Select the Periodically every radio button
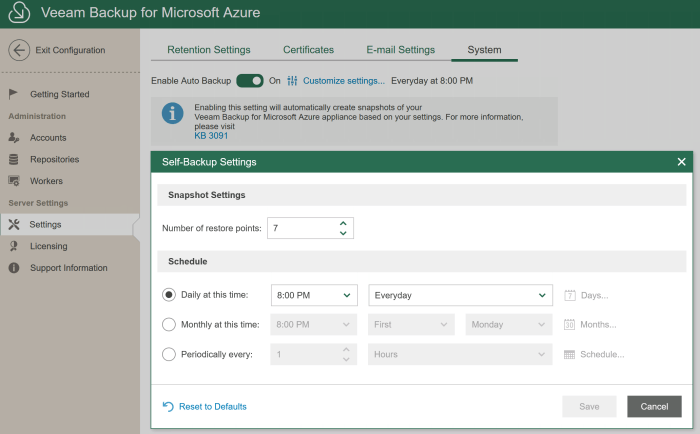 coord(169,355)
